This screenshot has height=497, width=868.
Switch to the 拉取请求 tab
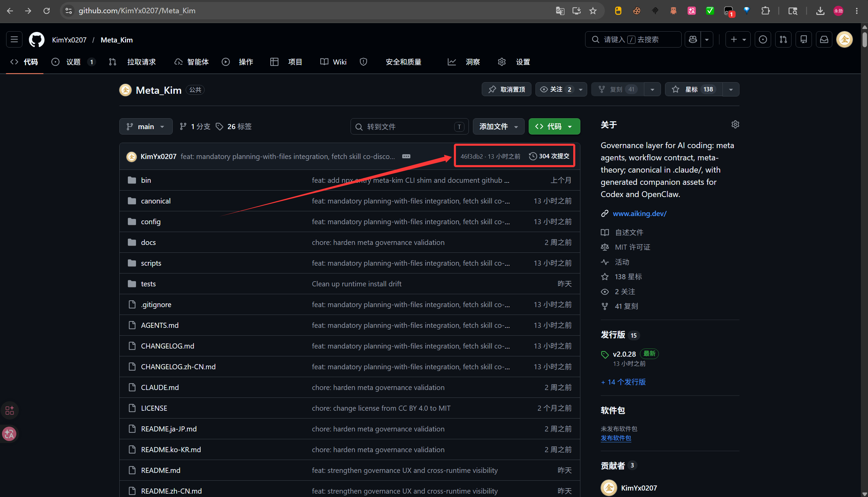(x=133, y=62)
